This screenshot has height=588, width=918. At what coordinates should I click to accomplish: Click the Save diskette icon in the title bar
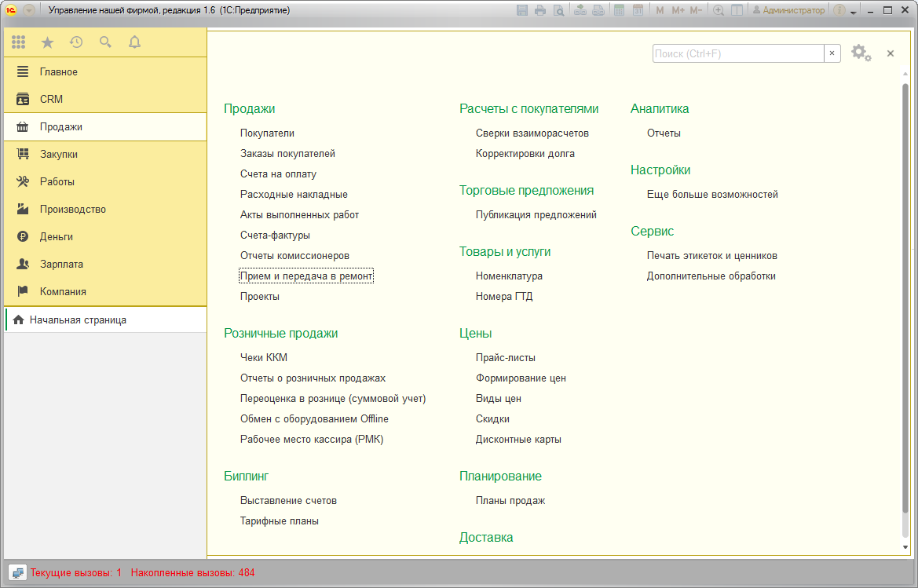522,10
